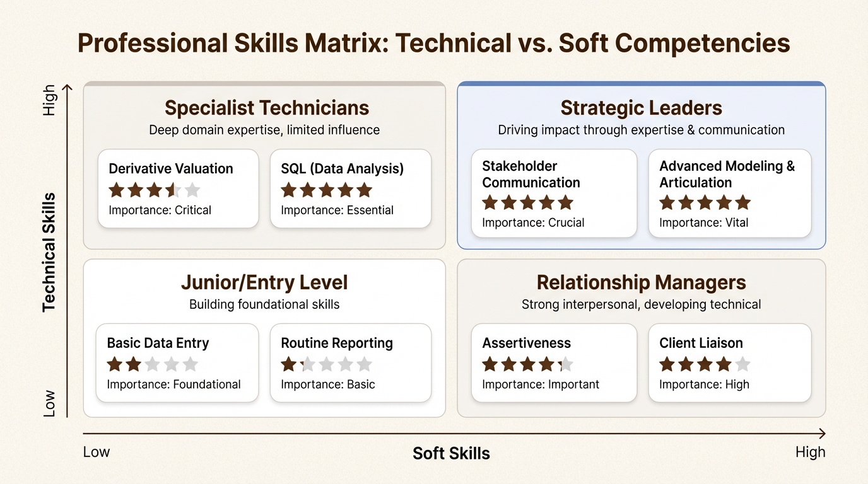Select the Strategic Leaders quadrant heading
The width and height of the screenshot is (868, 484).
tap(641, 108)
